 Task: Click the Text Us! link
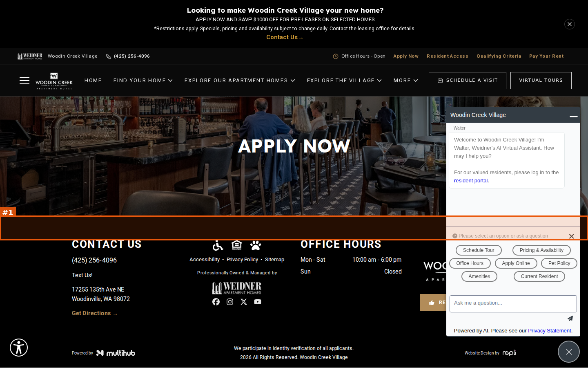[x=82, y=275]
